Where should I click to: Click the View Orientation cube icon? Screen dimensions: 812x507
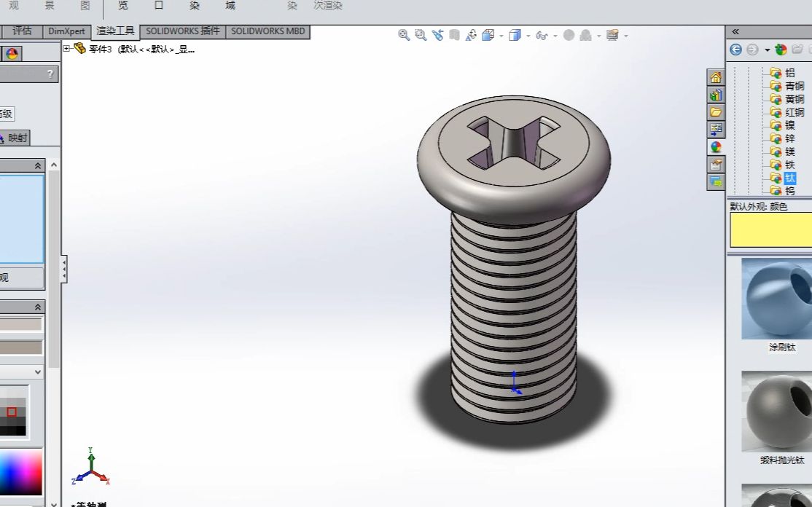click(488, 34)
